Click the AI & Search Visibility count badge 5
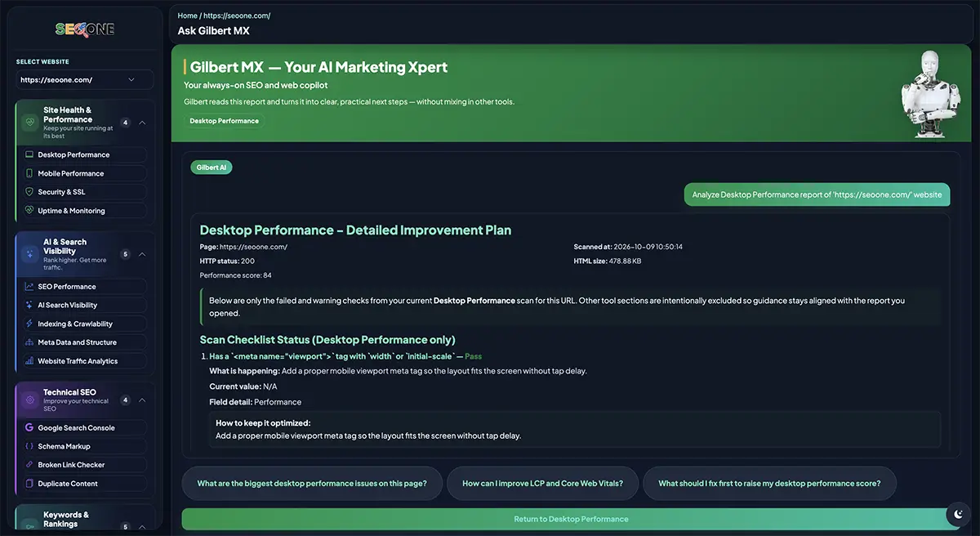 click(x=125, y=254)
